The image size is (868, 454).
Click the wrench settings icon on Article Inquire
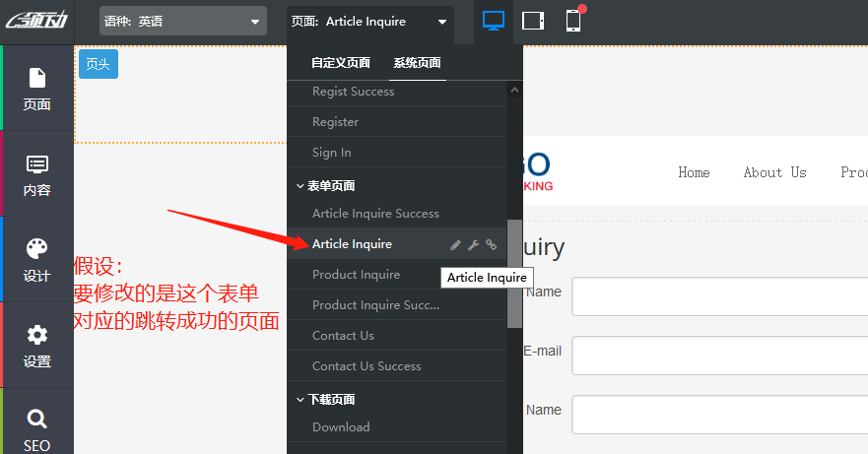tap(473, 244)
